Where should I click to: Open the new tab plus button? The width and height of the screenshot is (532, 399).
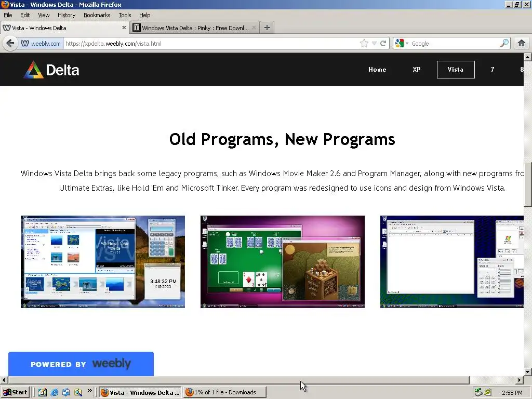tap(267, 28)
